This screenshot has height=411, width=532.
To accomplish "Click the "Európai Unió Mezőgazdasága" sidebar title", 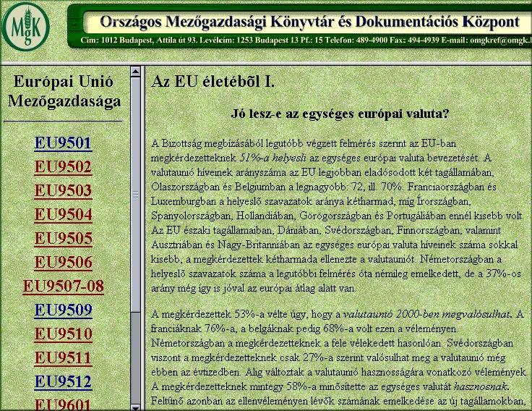I will (64, 91).
